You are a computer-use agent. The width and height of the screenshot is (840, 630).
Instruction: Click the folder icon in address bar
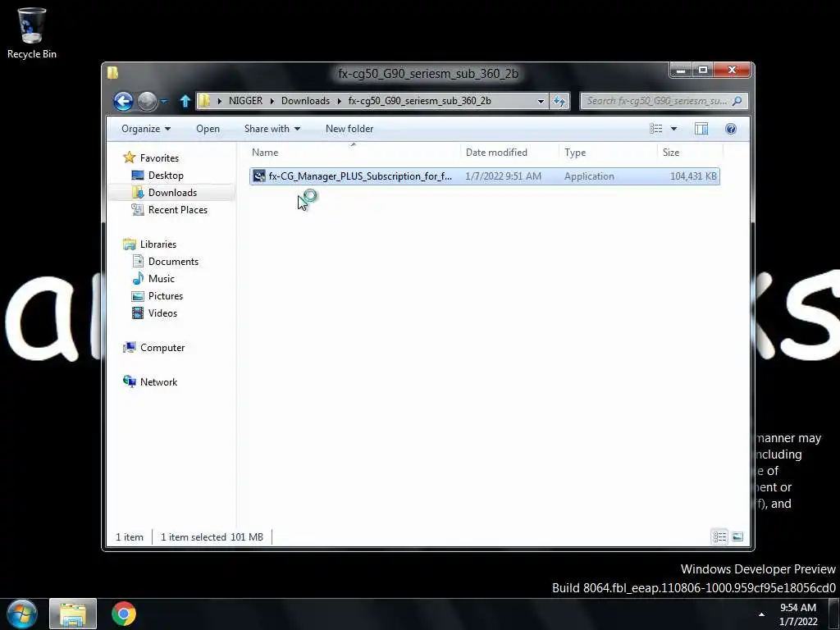[204, 101]
